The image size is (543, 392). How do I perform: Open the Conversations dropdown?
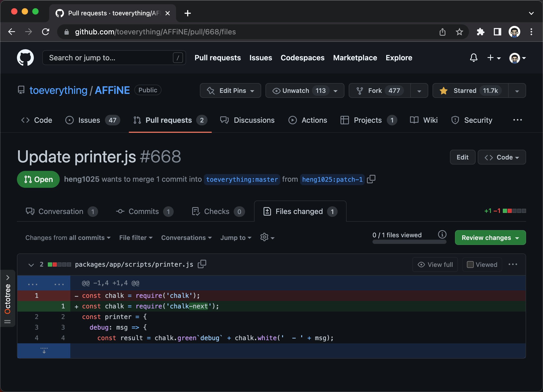[186, 238]
